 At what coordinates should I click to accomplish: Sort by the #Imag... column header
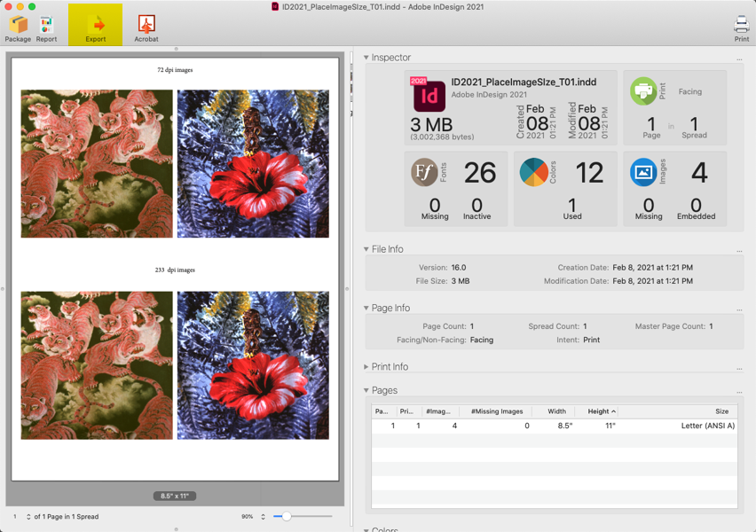440,411
